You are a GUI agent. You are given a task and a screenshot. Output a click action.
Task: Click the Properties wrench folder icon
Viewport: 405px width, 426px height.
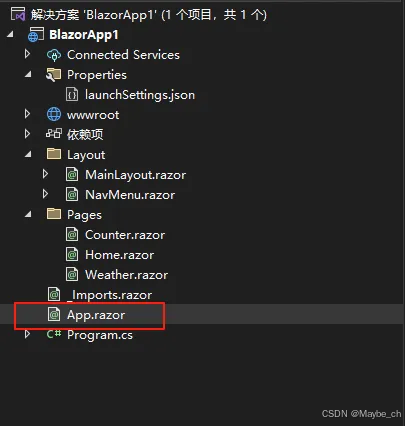(x=53, y=75)
